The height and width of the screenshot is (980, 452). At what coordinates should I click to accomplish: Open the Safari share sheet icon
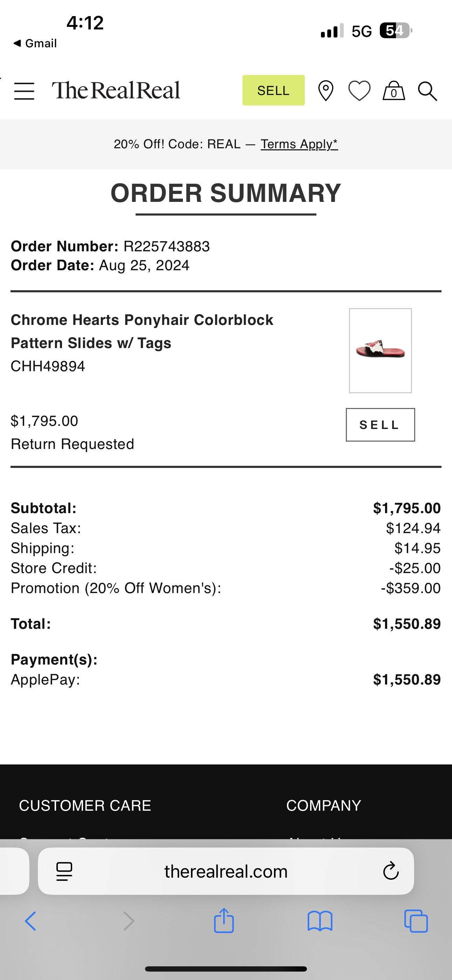click(x=224, y=921)
